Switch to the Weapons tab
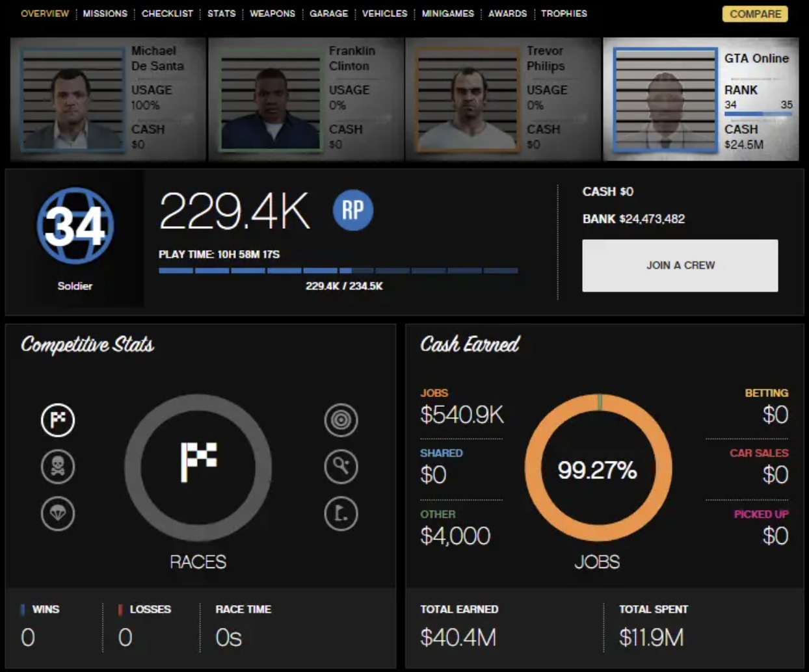 coord(272,13)
